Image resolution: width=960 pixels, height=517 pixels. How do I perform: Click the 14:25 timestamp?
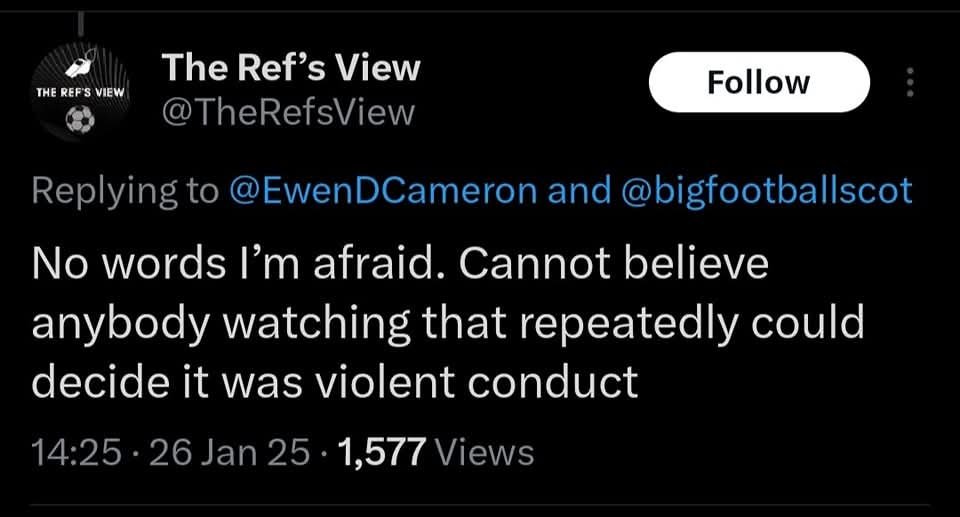76,453
